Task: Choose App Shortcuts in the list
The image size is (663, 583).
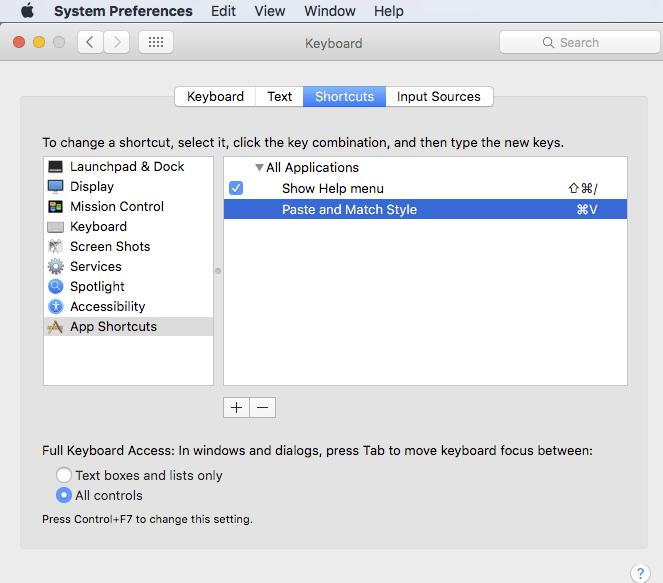Action: 129,326
